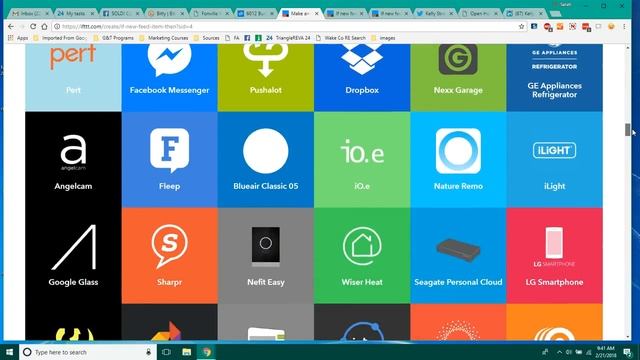Open the Apps bookmarks shortcut

[18, 38]
